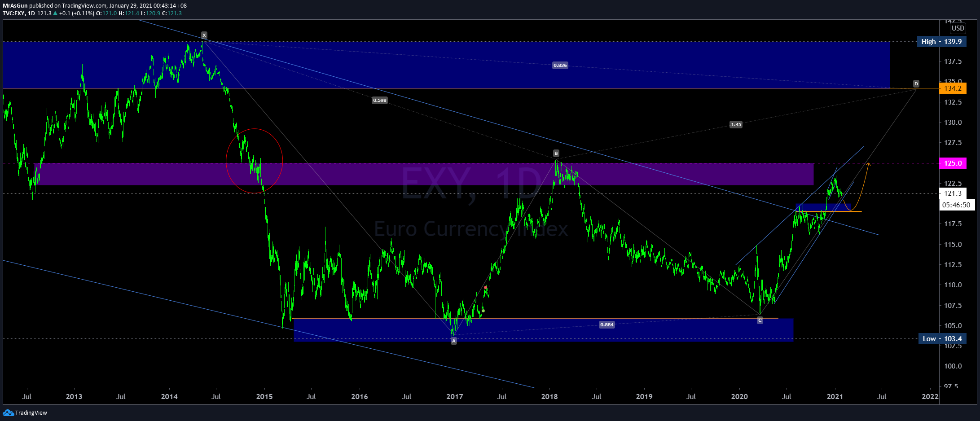The width and height of the screenshot is (980, 421).
Task: Click the 0.836 ratio label
Action: 560,66
